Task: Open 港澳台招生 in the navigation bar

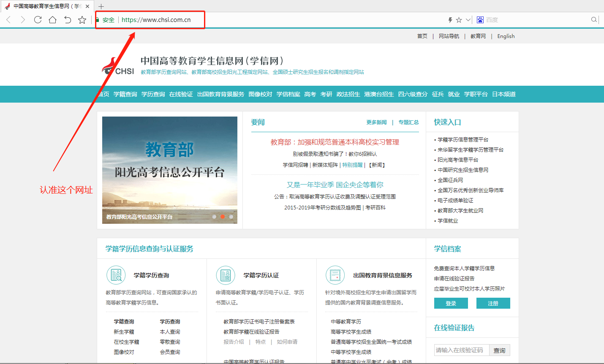Action: (379, 94)
